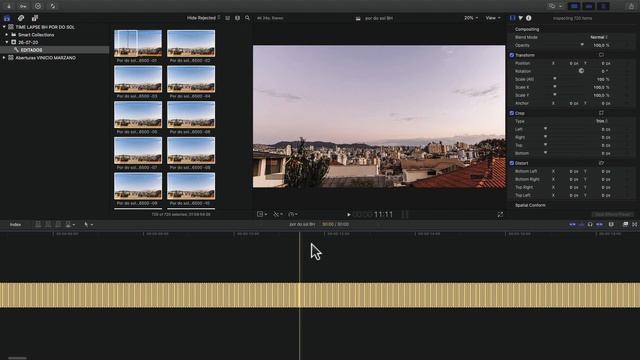The height and width of the screenshot is (360, 640).
Task: Click the viewer fullscreen arrows icon
Action: 500,214
